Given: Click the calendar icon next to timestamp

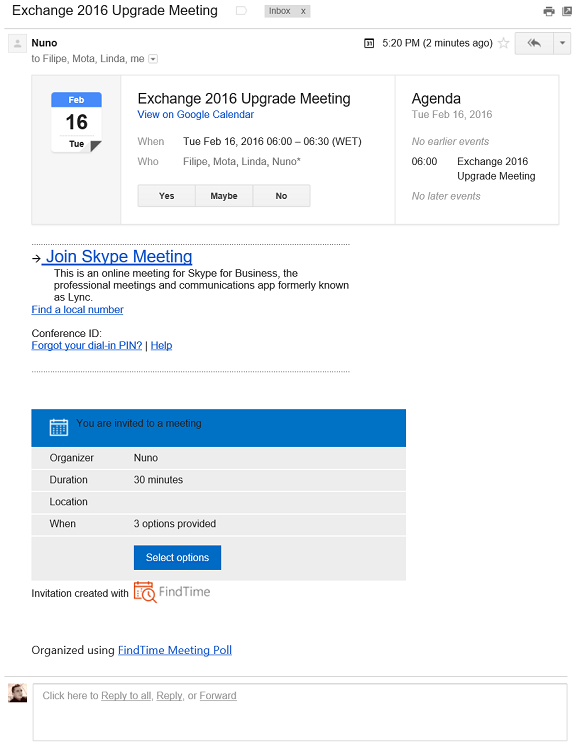Looking at the screenshot, I should 369,43.
